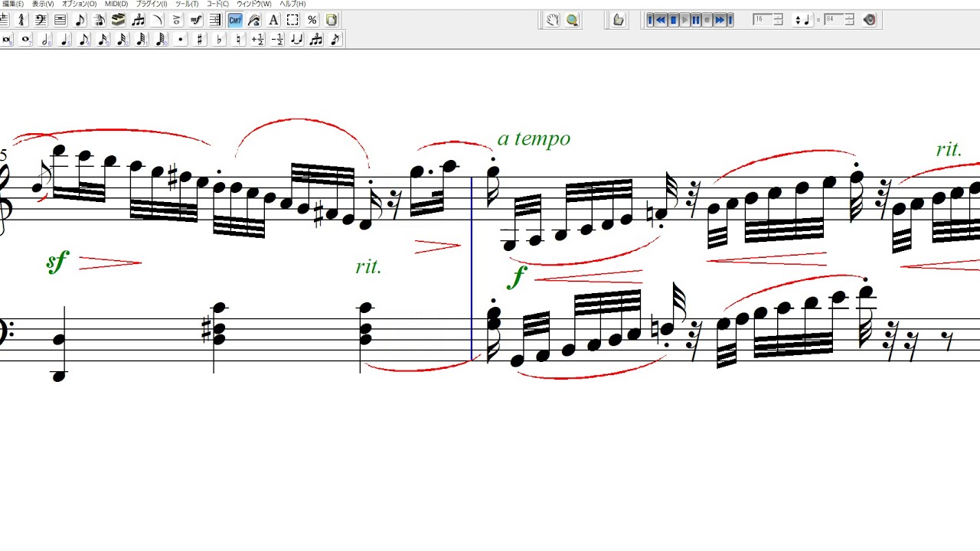Choose the whole note duration
Image resolution: width=980 pixels, height=551 pixels.
click(26, 40)
